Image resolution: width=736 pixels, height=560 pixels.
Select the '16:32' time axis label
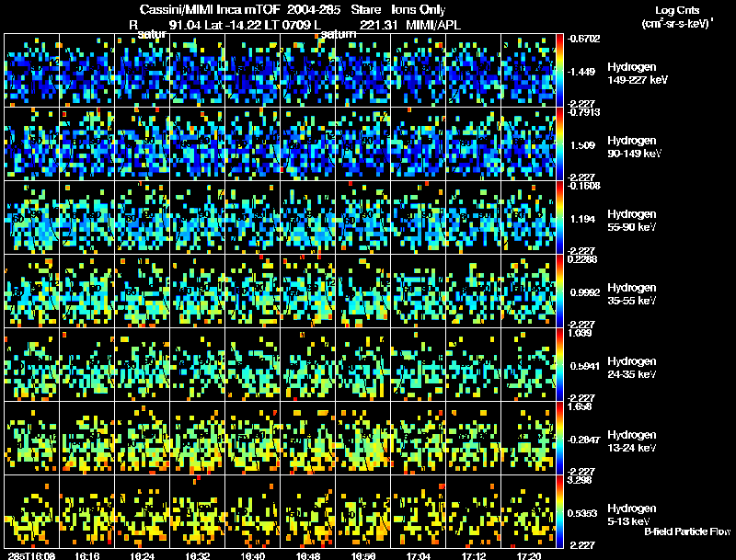point(197,555)
